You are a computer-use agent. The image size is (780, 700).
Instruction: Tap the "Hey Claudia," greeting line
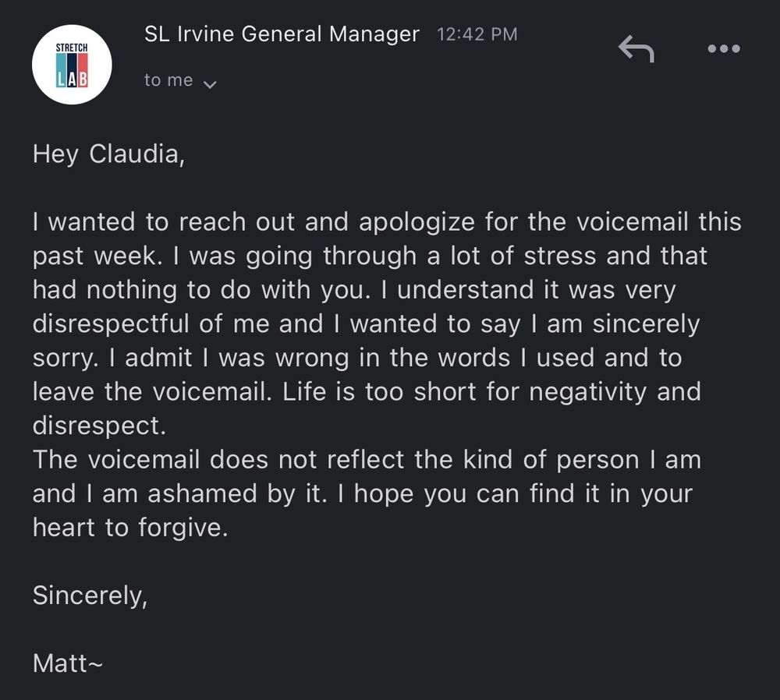(109, 154)
